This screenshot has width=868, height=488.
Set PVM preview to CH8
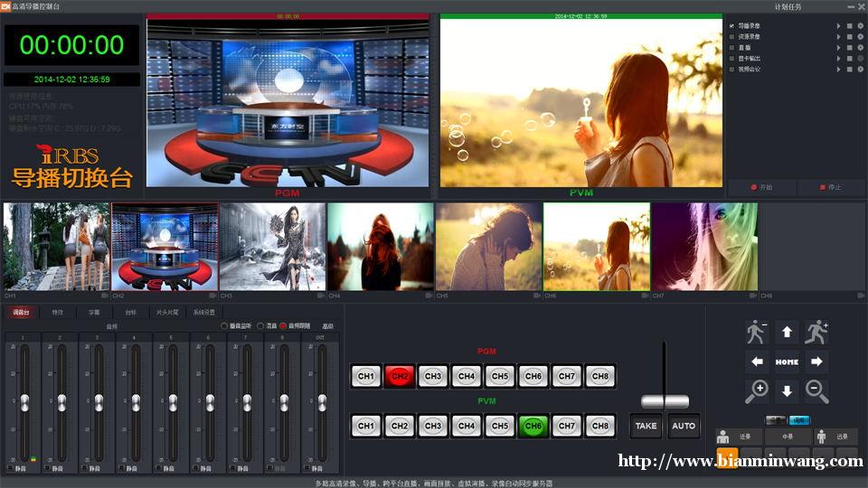600,426
